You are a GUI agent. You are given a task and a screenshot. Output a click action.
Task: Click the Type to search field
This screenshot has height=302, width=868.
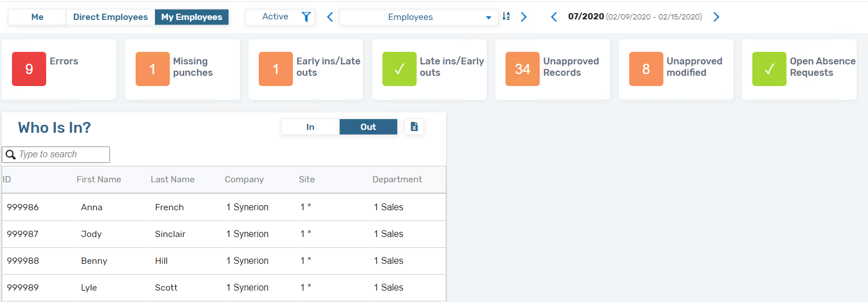(x=56, y=154)
